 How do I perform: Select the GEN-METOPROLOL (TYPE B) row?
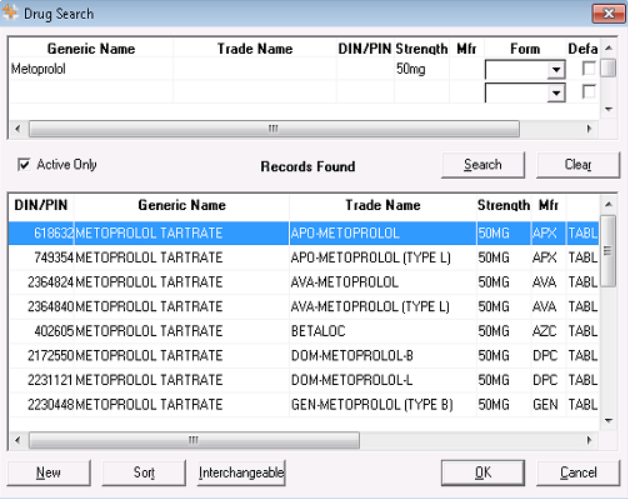[x=304, y=404]
